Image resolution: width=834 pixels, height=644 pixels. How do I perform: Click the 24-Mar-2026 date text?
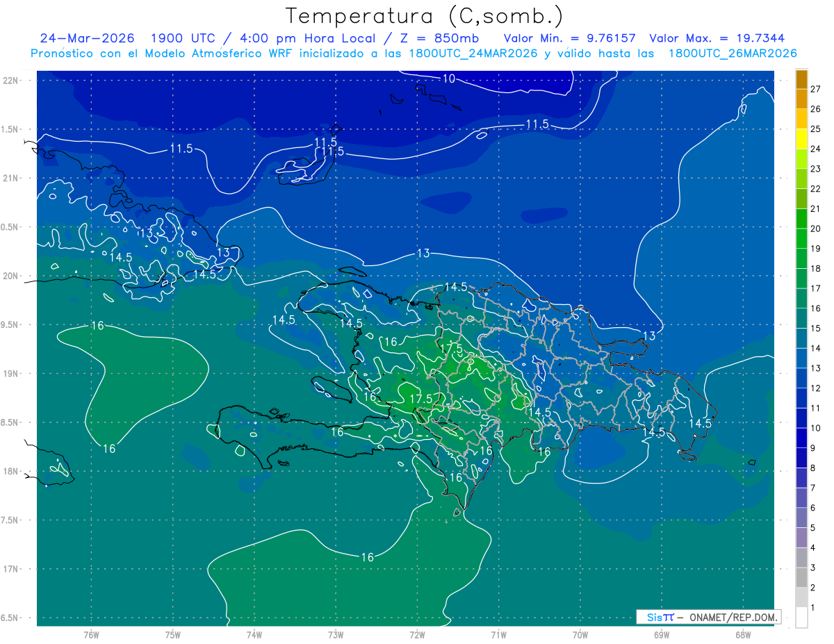(x=87, y=38)
